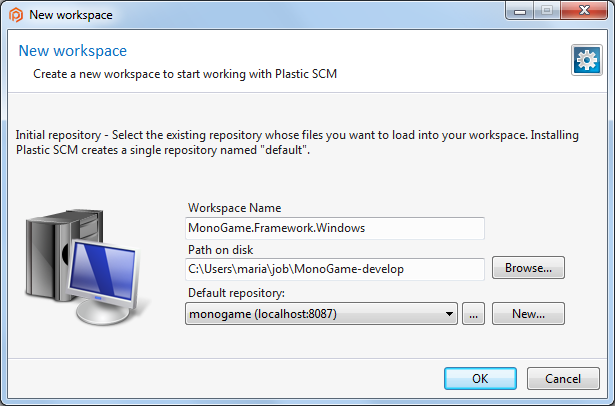Click the Plastic SCM logo in title bar
The height and width of the screenshot is (406, 615).
pyautogui.click(x=15, y=15)
